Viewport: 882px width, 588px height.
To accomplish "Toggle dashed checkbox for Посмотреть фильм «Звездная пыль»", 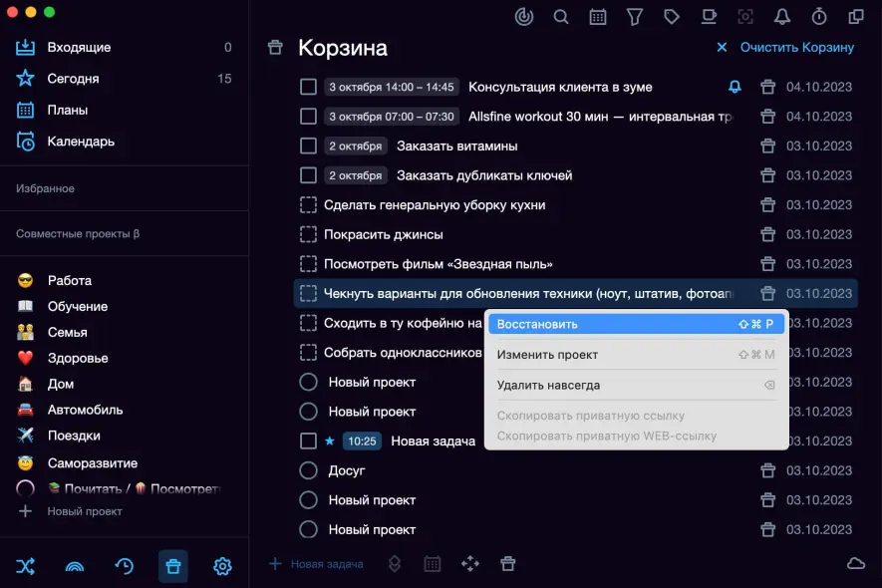I will [x=308, y=264].
